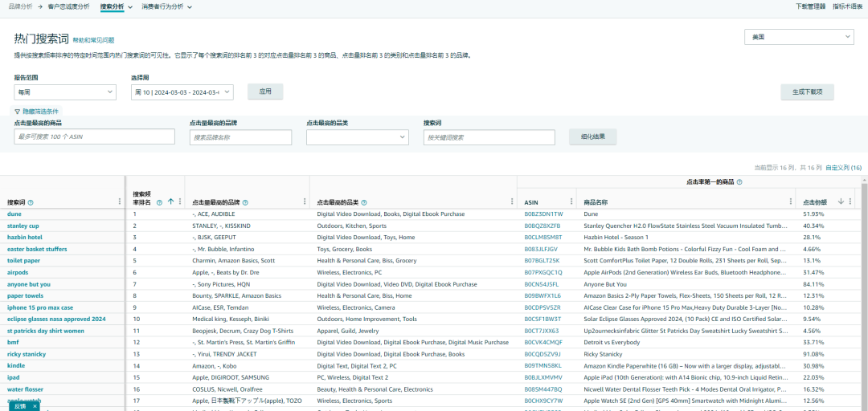Open the 选择周 week dropdown
This screenshot has width=868, height=411.
pyautogui.click(x=182, y=92)
